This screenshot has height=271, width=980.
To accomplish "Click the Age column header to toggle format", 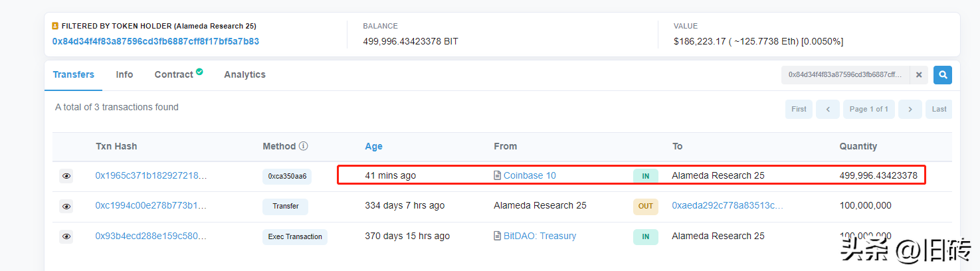I will click(373, 146).
